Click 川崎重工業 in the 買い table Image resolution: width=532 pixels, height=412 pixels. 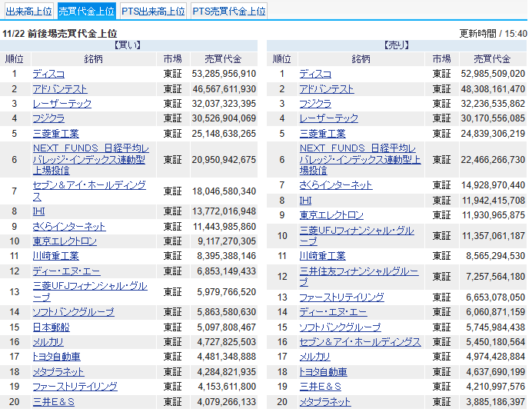coord(55,256)
